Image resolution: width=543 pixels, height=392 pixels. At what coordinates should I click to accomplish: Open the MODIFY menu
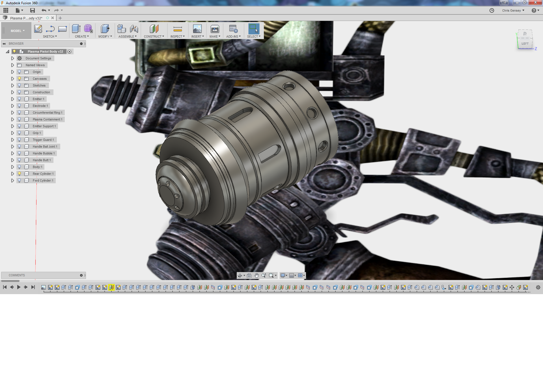point(105,36)
